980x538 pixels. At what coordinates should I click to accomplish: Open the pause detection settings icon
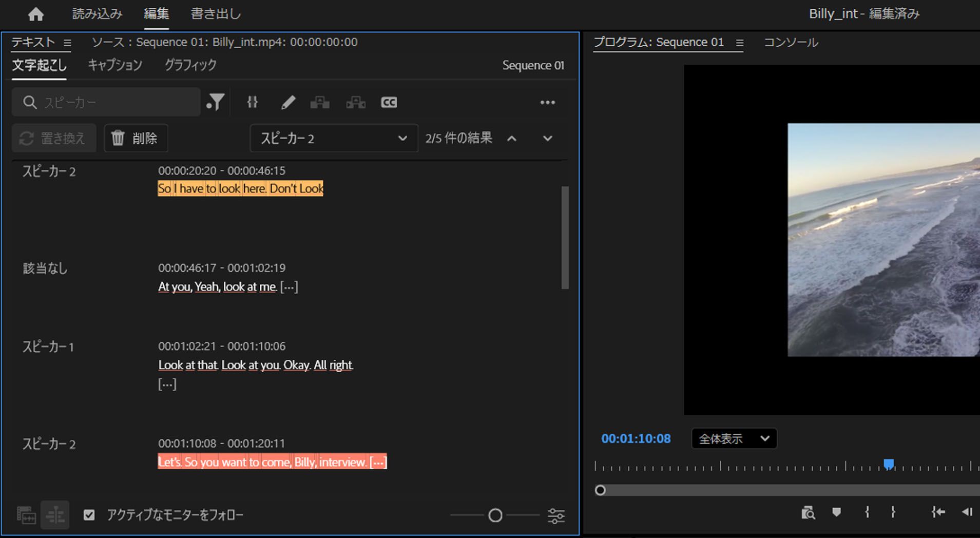tap(252, 102)
